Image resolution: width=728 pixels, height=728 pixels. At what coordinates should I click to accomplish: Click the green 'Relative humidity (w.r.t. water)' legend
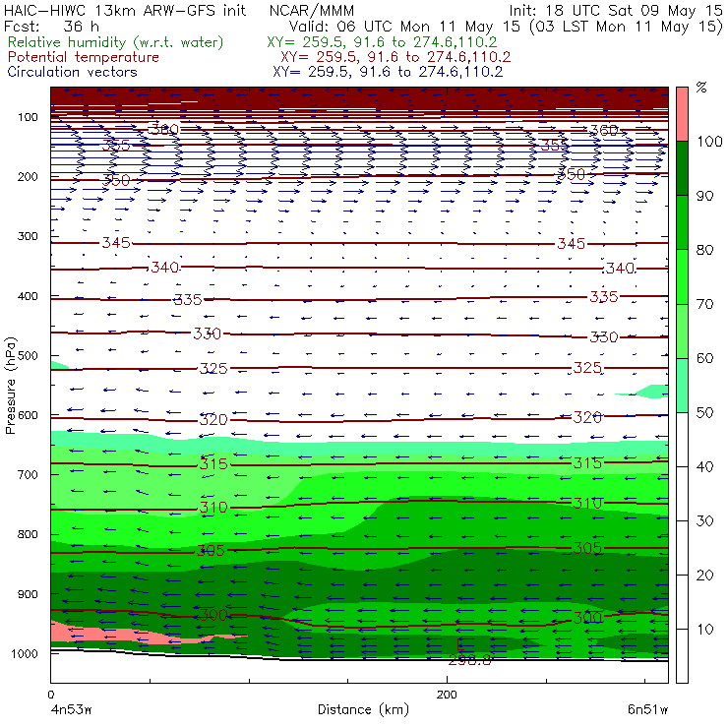pos(116,42)
